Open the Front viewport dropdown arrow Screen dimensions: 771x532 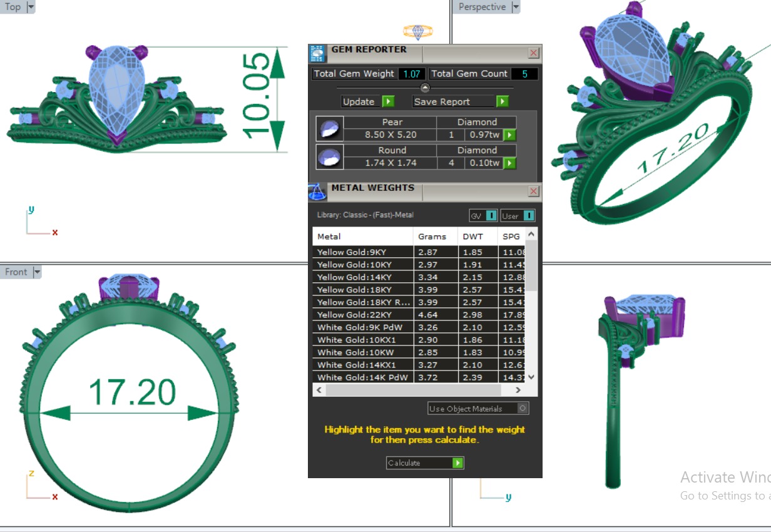click(x=36, y=272)
